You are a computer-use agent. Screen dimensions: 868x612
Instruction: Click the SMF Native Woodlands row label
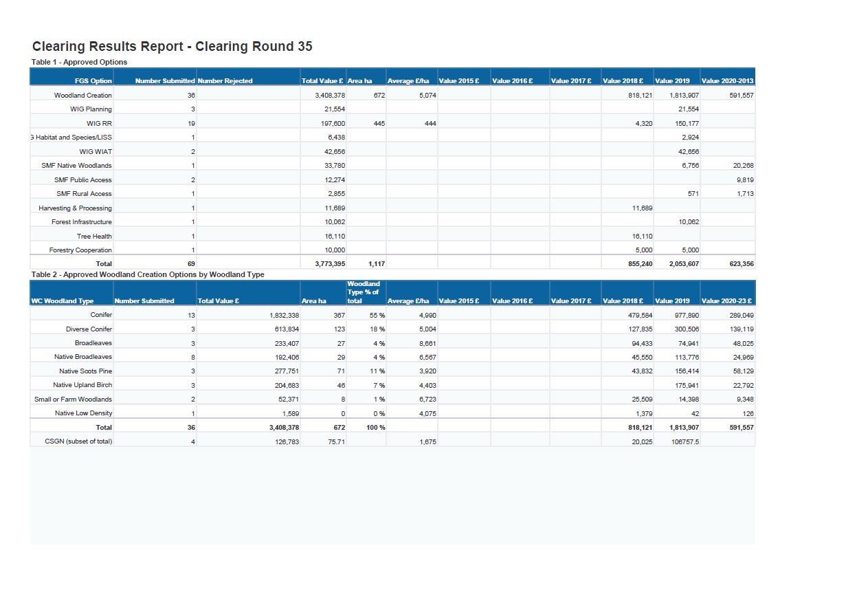tap(76, 166)
